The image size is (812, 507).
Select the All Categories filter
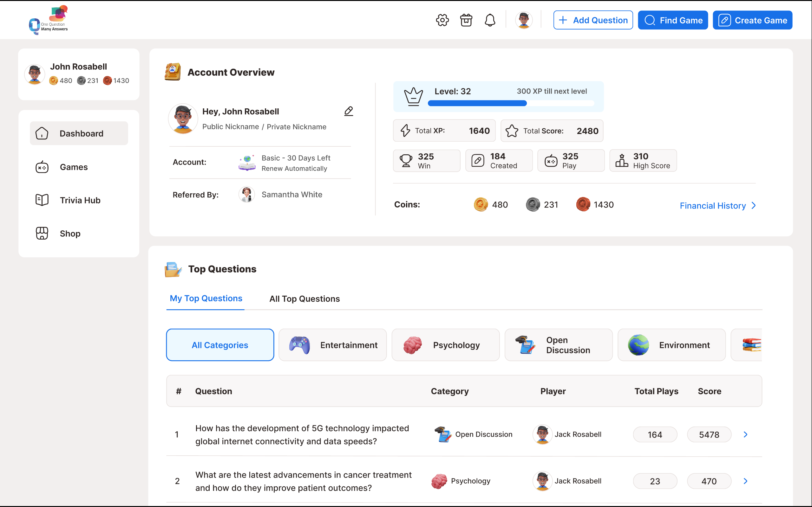pyautogui.click(x=220, y=345)
